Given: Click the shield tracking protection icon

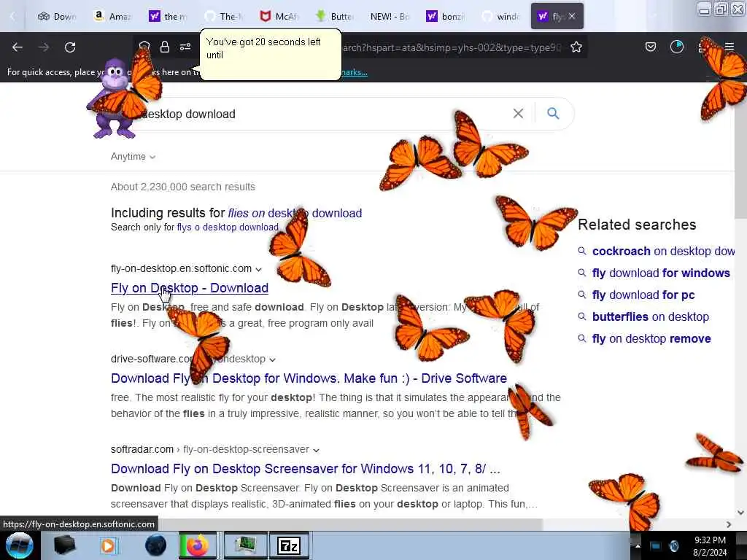Looking at the screenshot, I should (x=144, y=47).
